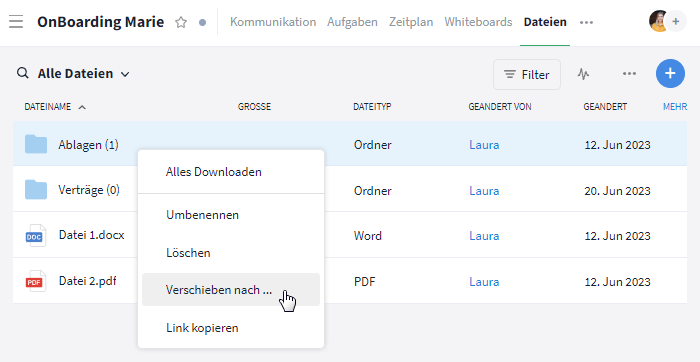Choose Alles Downloaden from context menu
The image size is (700, 362).
point(213,172)
